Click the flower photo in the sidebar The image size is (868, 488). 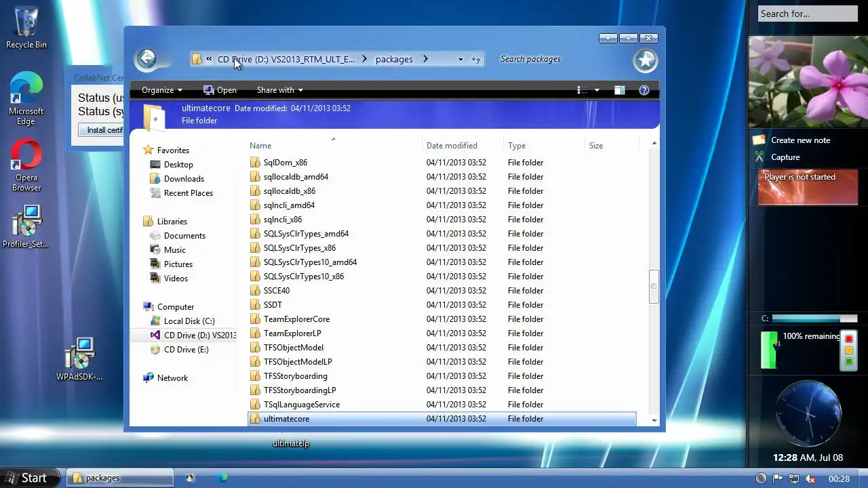[x=808, y=81]
